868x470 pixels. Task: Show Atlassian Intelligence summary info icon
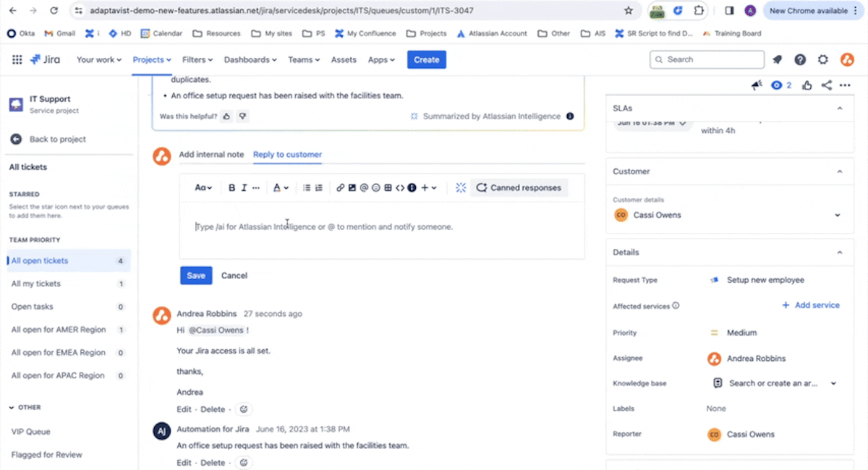[570, 116]
